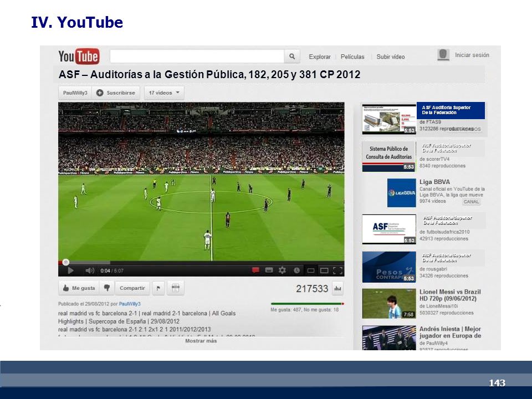Click the likes/dislikes rating bar
The image size is (532, 399).
[x=308, y=304]
